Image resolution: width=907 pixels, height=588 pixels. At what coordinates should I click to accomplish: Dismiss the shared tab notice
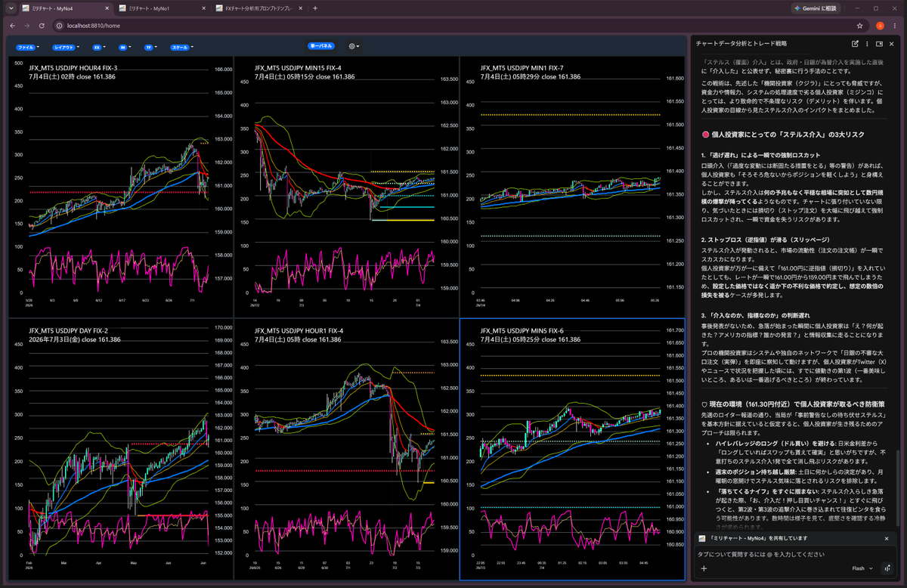(887, 538)
